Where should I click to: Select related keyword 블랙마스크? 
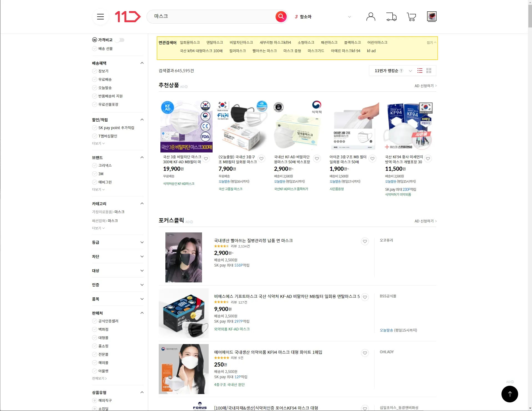click(352, 42)
